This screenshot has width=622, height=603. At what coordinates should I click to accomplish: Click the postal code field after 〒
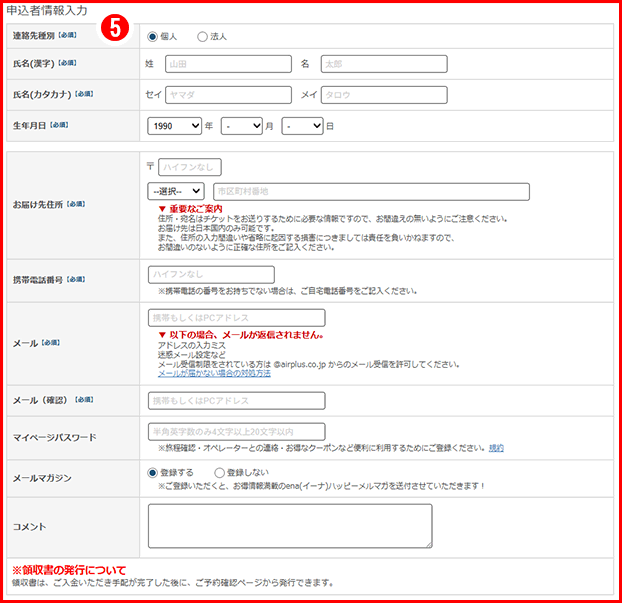[x=189, y=167]
